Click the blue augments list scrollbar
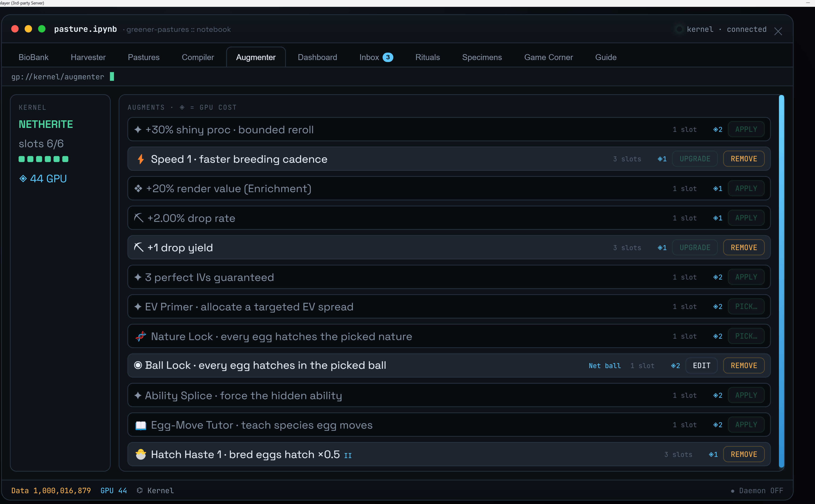 point(781,281)
